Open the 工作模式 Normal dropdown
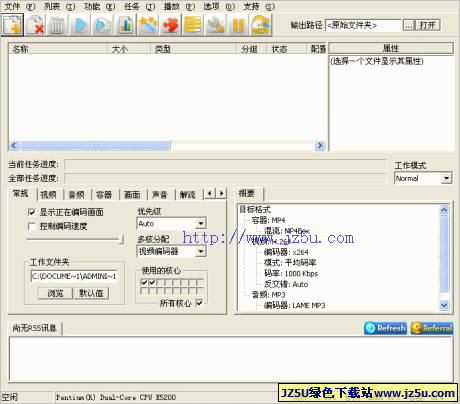 tap(447, 178)
